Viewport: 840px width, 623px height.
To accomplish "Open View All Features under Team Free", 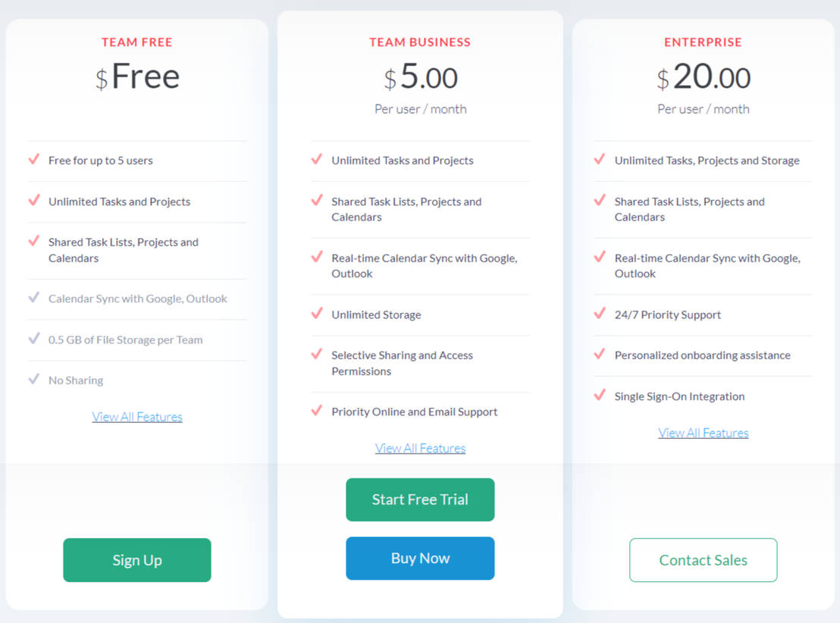I will pyautogui.click(x=136, y=416).
